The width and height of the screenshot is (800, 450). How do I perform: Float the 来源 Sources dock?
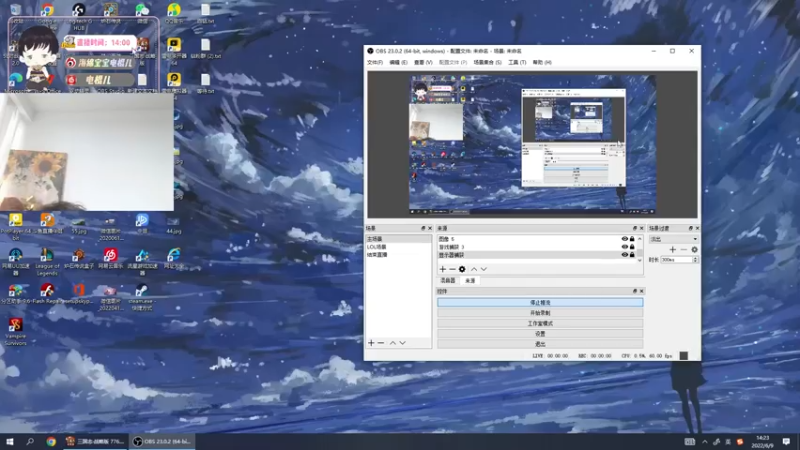(635, 228)
